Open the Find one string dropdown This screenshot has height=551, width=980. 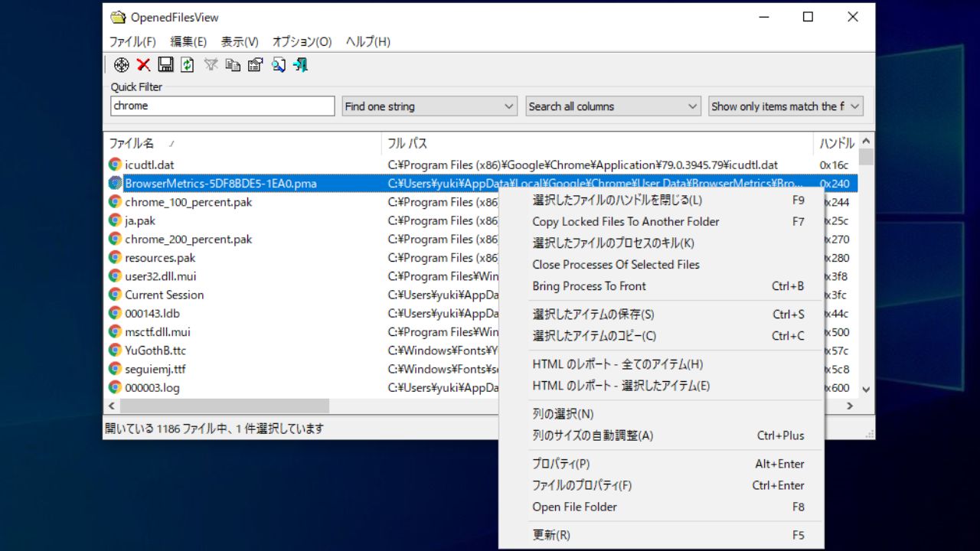(x=430, y=106)
